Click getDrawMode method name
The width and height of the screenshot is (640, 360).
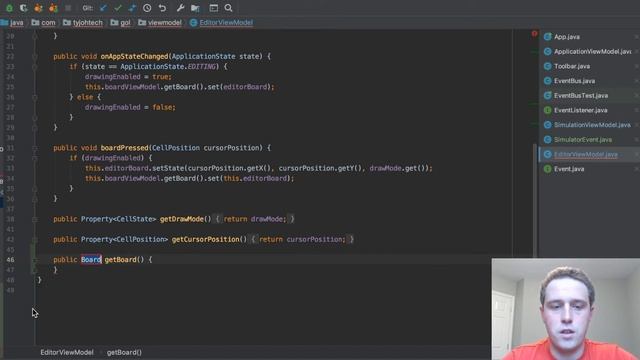(x=182, y=219)
